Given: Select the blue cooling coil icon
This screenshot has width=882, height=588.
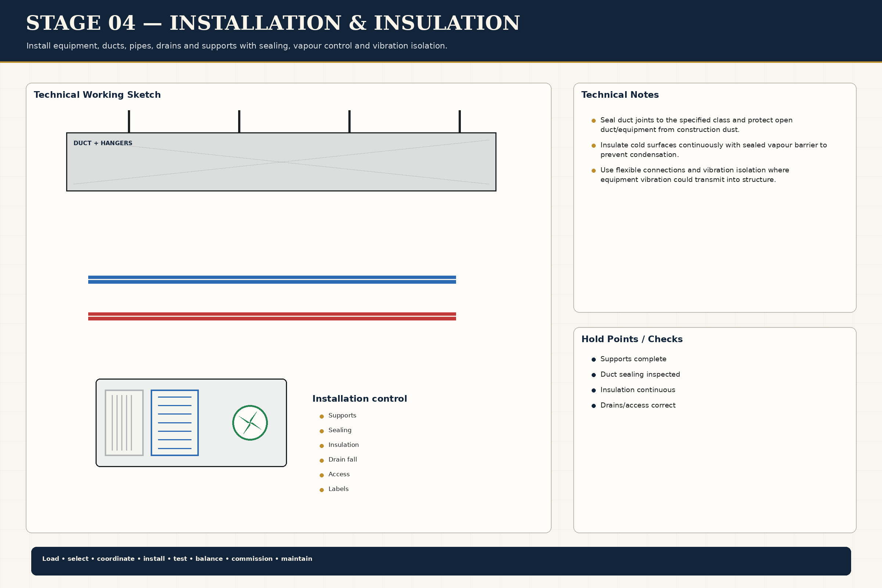Looking at the screenshot, I should point(175,423).
